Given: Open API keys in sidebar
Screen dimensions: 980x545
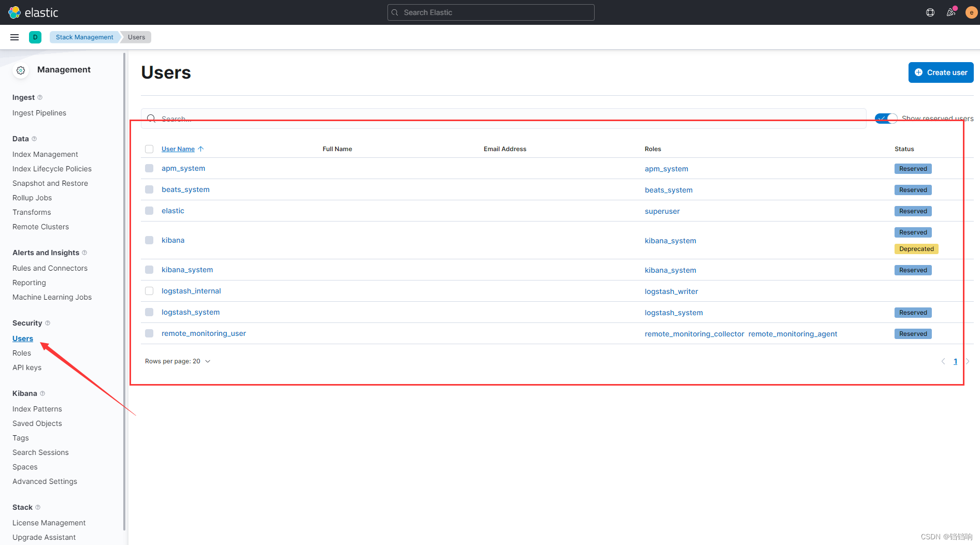Looking at the screenshot, I should [27, 367].
